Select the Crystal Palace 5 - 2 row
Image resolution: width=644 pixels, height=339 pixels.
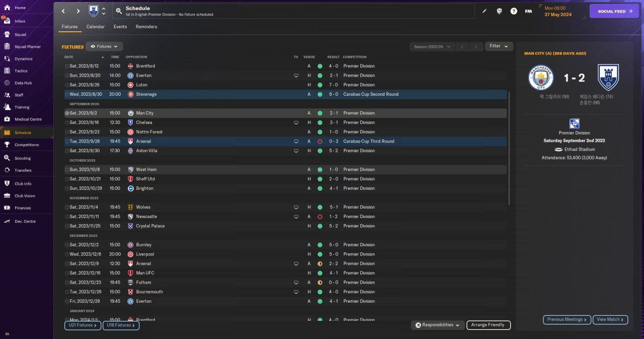point(285,226)
